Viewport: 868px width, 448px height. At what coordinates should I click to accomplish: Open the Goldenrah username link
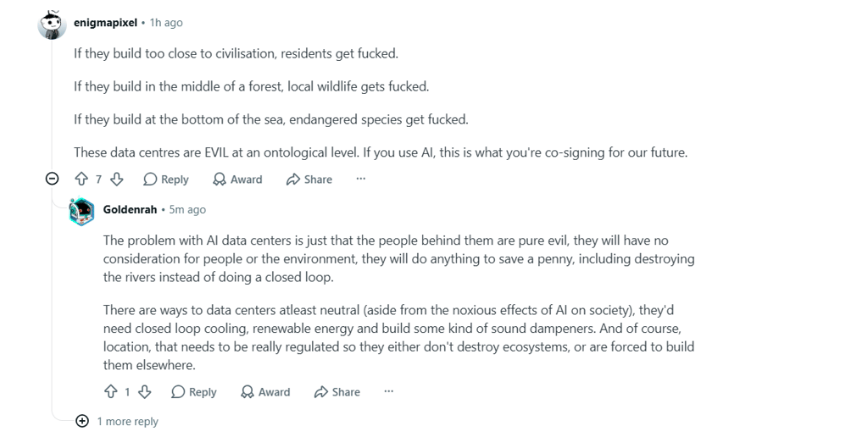[130, 210]
